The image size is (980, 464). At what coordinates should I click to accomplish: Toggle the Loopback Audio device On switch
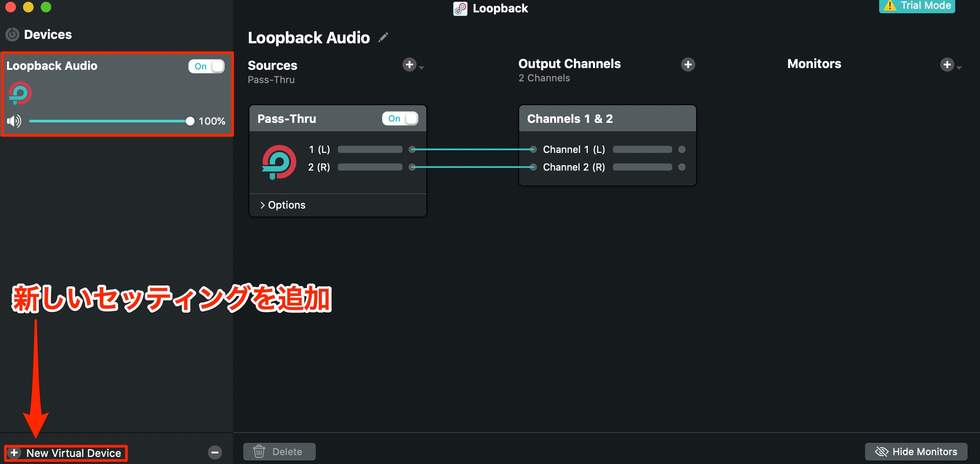(x=207, y=66)
